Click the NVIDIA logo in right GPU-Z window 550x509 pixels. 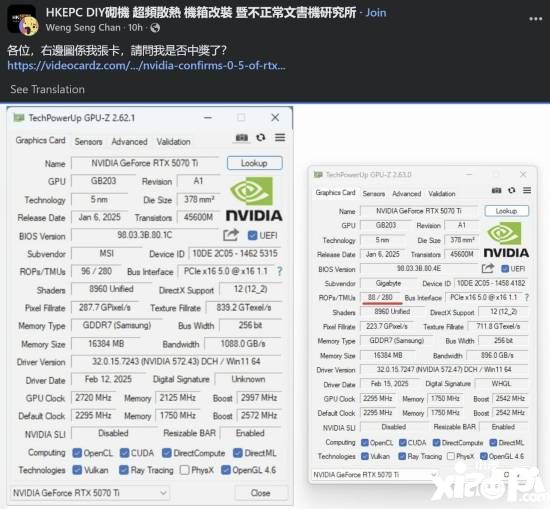coord(506,241)
